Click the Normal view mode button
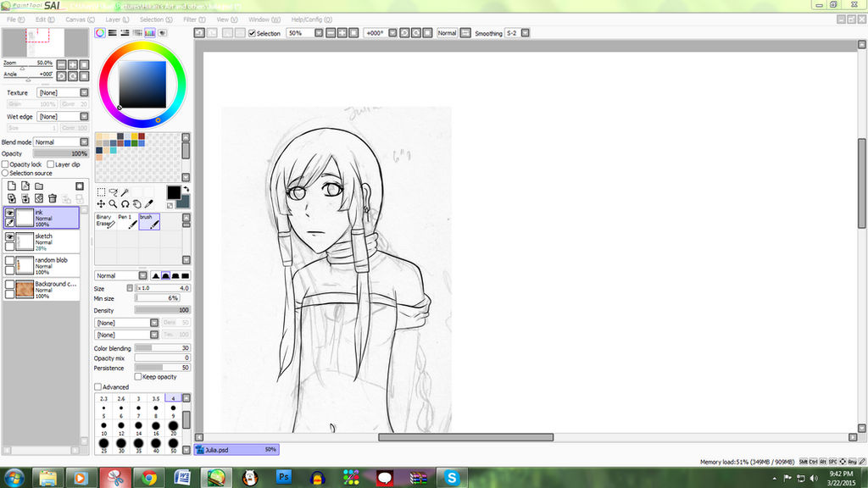Viewport: 868px width, 488px height. tap(447, 33)
